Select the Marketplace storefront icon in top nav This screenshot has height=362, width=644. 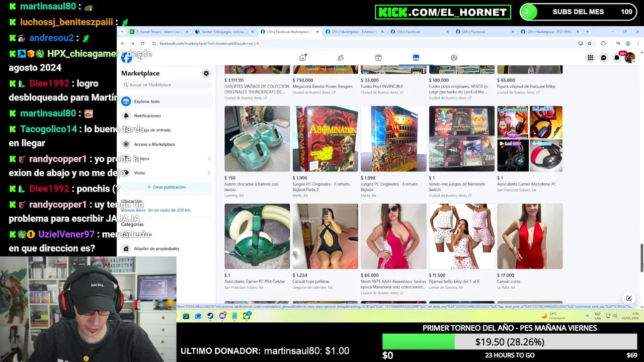click(x=416, y=58)
